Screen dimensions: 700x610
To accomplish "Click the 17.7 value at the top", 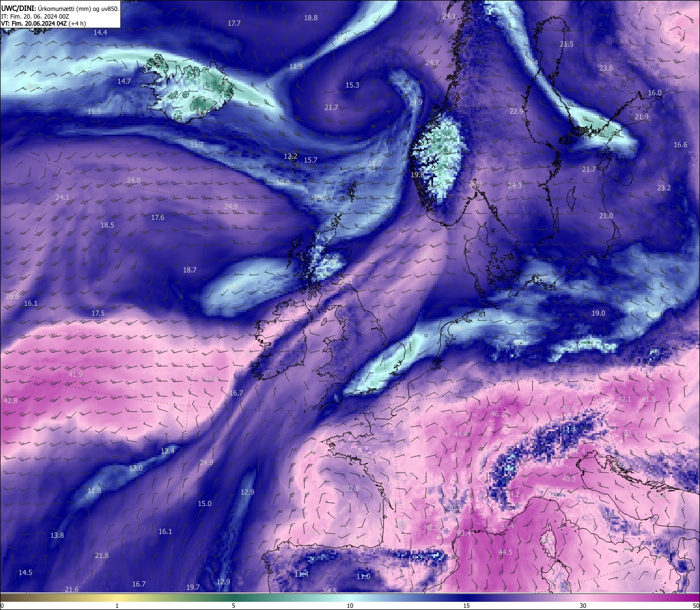I will (x=234, y=23).
